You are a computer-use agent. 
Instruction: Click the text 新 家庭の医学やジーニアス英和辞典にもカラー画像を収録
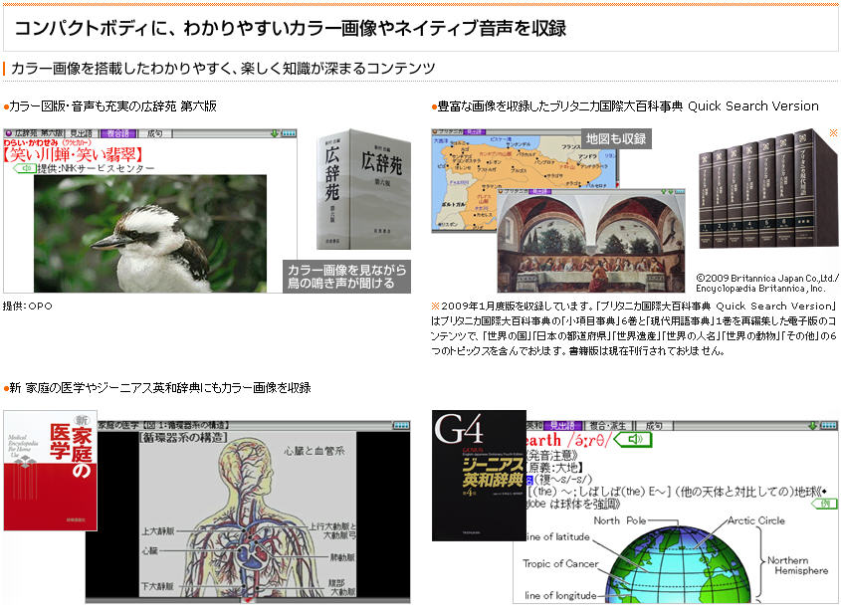click(160, 388)
